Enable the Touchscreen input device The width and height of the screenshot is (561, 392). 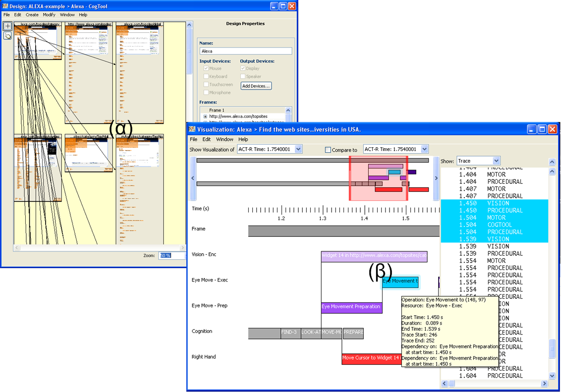(x=206, y=84)
